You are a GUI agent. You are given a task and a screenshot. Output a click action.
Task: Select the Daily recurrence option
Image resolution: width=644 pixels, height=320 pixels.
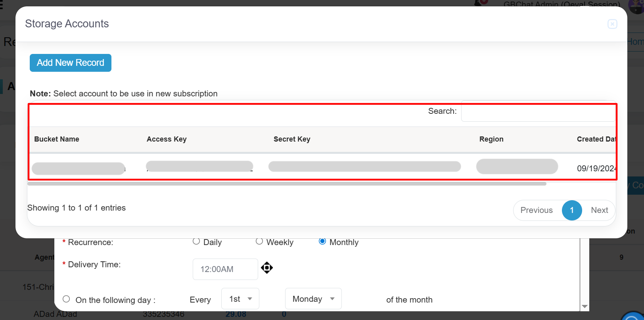pyautogui.click(x=196, y=241)
